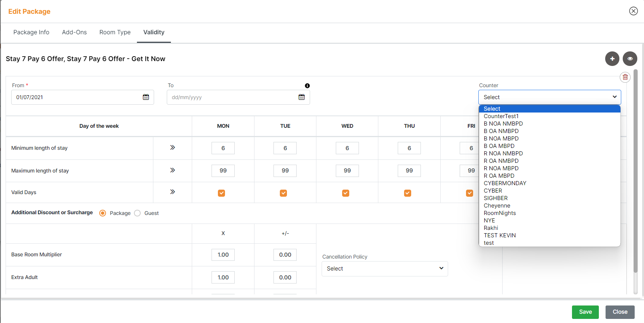Screen dimensions: 644x323
Task: Choose NYE from Counter list
Action: click(550, 221)
